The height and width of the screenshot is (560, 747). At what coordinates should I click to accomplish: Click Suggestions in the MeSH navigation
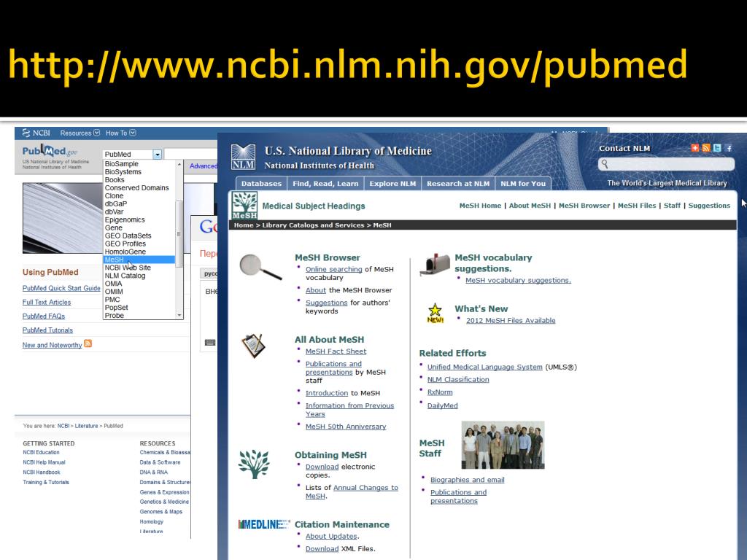point(709,206)
